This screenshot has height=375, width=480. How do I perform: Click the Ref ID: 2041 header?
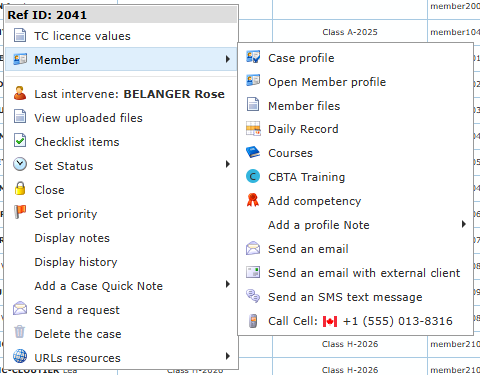point(121,15)
